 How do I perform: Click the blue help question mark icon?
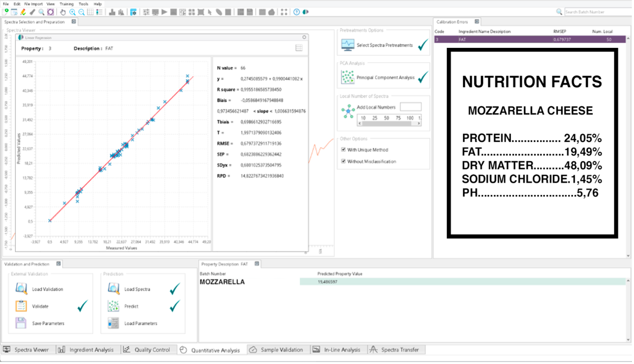pos(296,12)
